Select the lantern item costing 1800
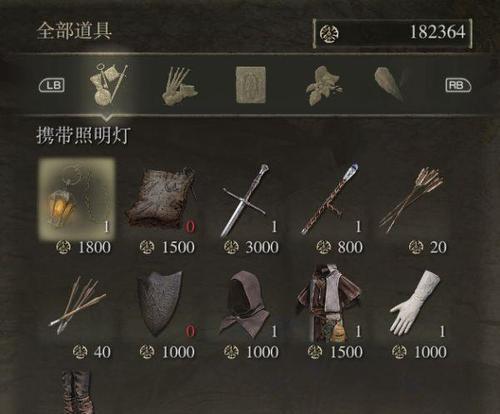The width and height of the screenshot is (500, 414). [x=77, y=199]
